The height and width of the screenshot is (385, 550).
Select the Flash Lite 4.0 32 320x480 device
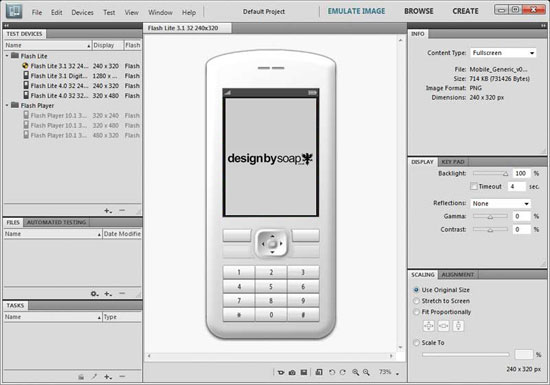[73, 95]
